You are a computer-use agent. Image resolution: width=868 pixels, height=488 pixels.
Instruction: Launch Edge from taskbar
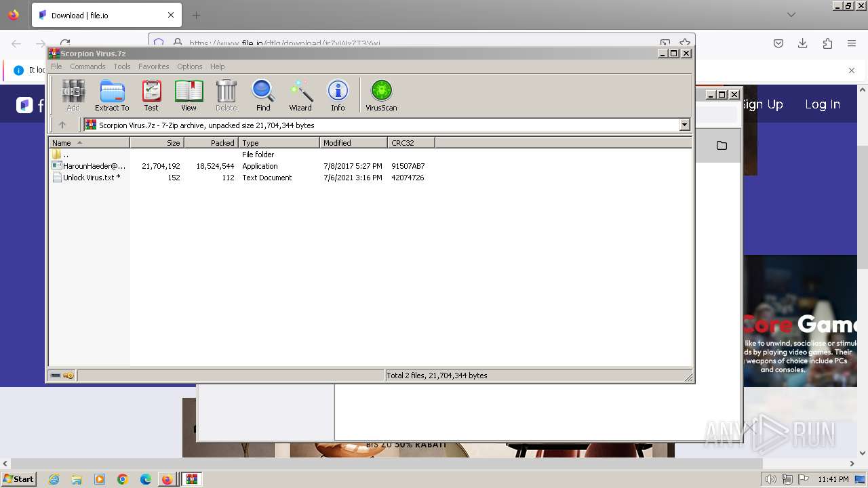coord(146,479)
